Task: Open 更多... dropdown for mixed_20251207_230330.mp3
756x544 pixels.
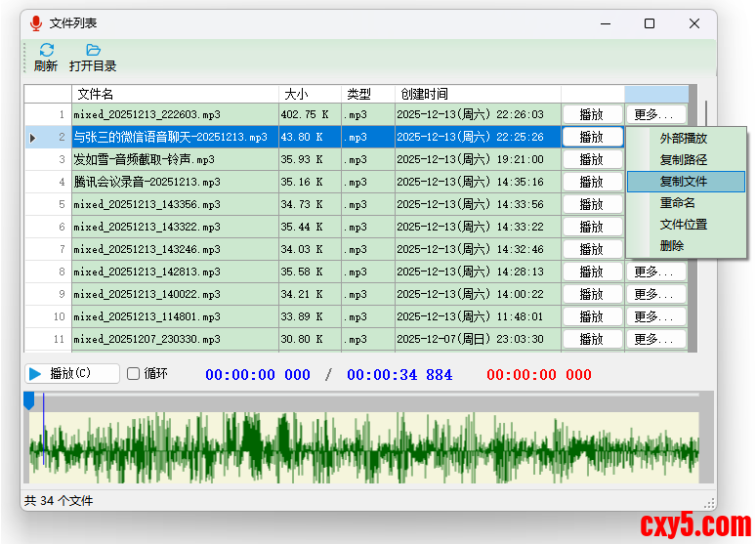Action: (x=654, y=340)
